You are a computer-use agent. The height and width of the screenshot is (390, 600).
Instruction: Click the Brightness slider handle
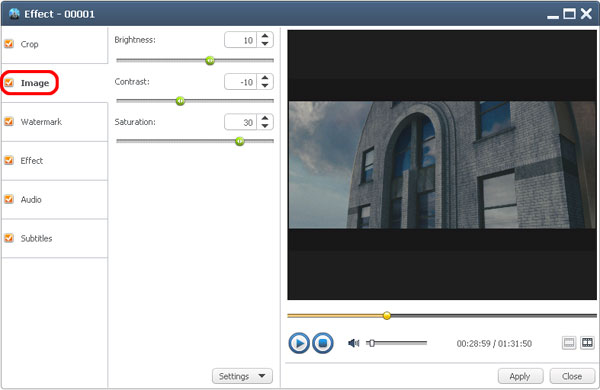(210, 60)
